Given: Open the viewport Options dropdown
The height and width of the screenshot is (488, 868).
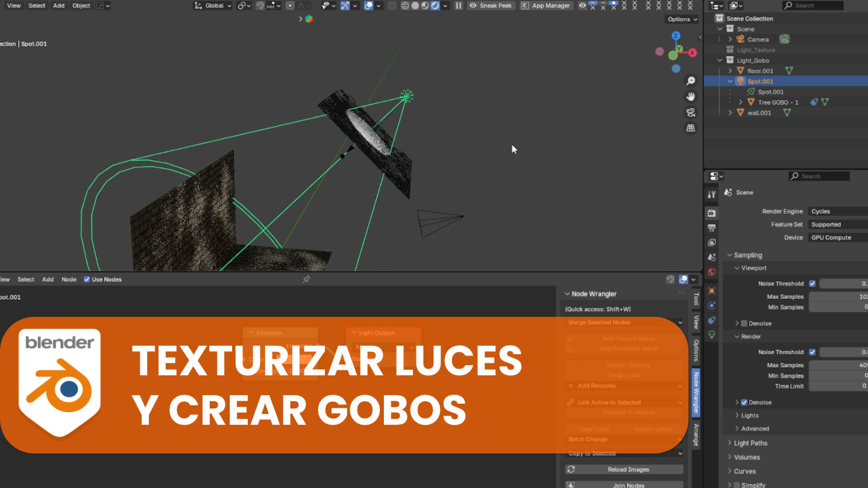Looking at the screenshot, I should 682,19.
